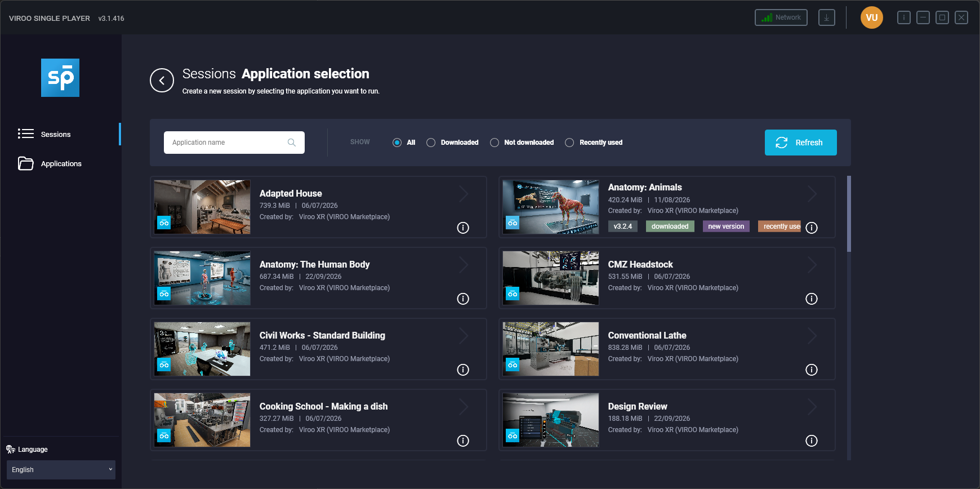The height and width of the screenshot is (489, 980).
Task: Click the downloaded tag on Anatomy: Animals
Action: tap(670, 226)
